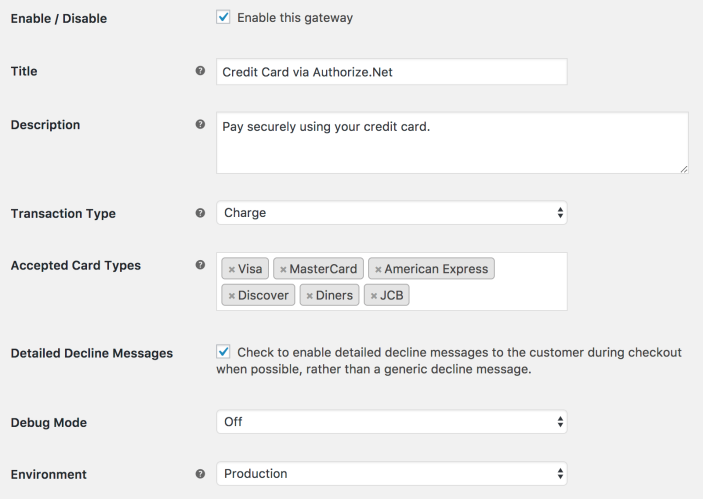703x499 pixels.
Task: Remove American Express card tag
Action: [378, 269]
